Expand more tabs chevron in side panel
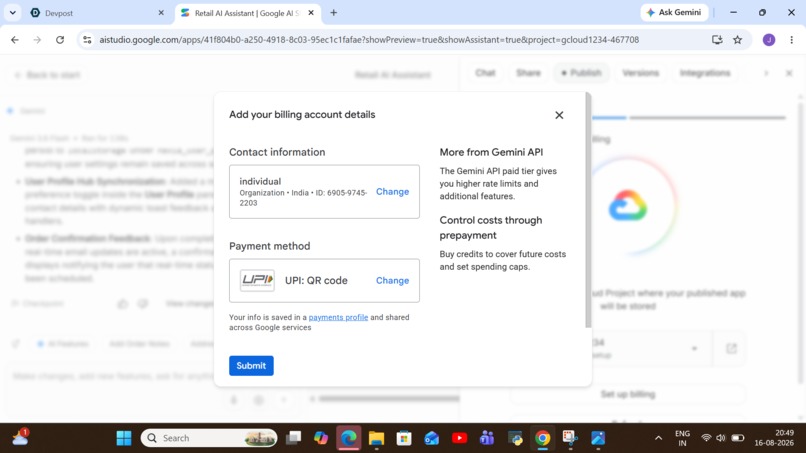This screenshot has height=453, width=806. (x=766, y=74)
